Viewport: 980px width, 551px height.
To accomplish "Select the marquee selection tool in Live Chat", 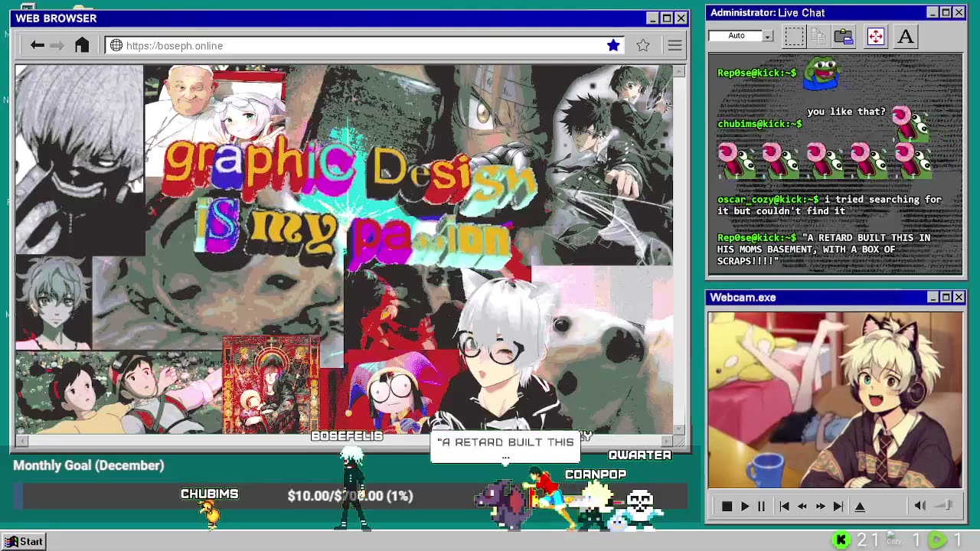I will pyautogui.click(x=795, y=36).
